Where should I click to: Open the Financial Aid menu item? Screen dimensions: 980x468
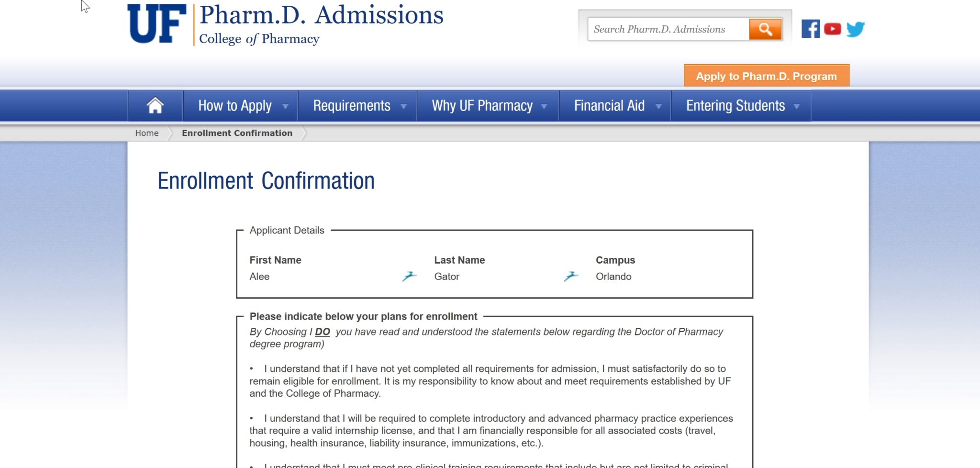coord(609,105)
